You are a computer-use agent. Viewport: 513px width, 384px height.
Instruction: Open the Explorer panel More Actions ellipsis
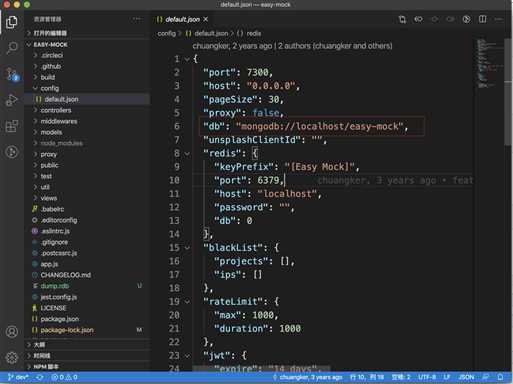137,19
